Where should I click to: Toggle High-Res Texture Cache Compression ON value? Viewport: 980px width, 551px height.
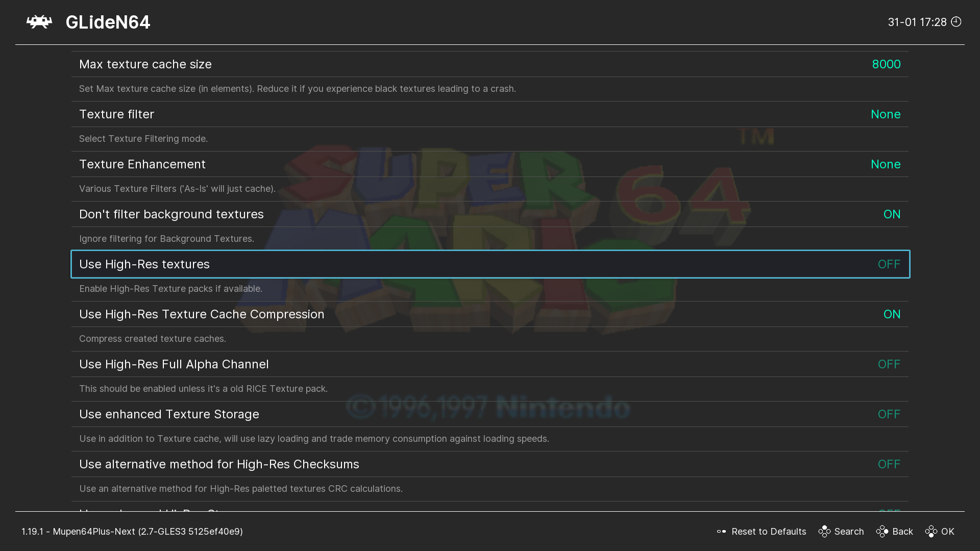click(x=892, y=314)
